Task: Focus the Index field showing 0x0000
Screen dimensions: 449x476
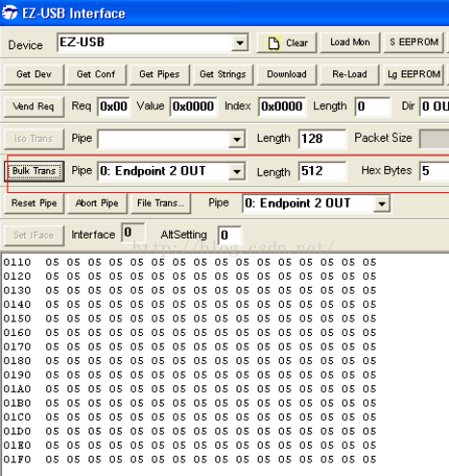Action: 282,106
